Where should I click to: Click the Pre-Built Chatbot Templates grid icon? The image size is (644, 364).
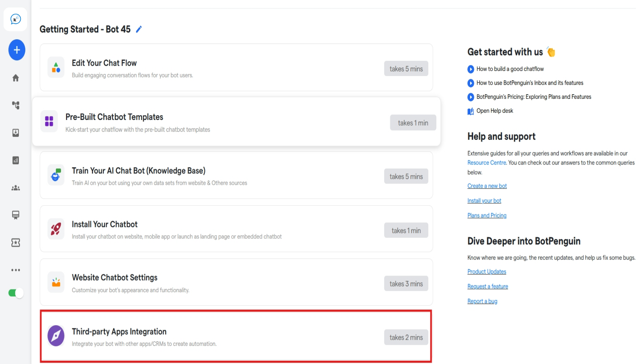(x=49, y=121)
